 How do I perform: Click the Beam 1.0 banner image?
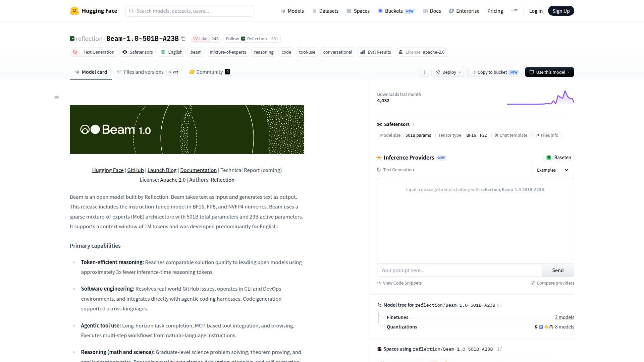tap(187, 129)
